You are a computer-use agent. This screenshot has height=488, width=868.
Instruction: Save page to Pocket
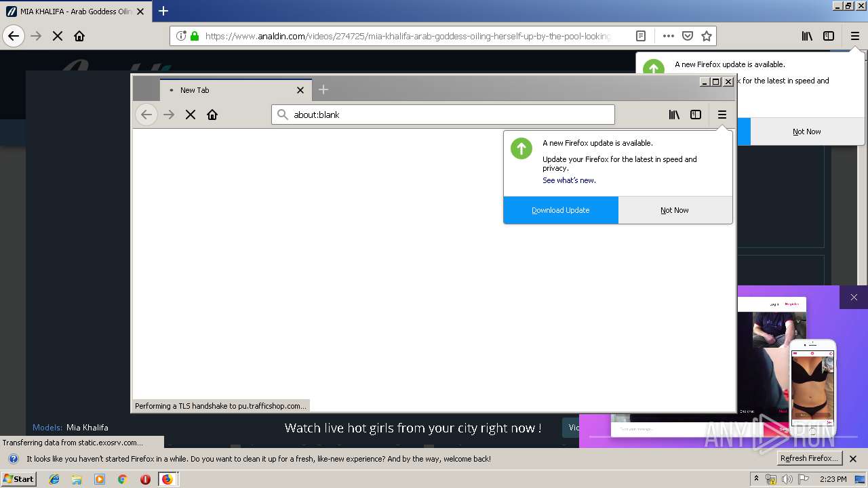pyautogui.click(x=688, y=36)
